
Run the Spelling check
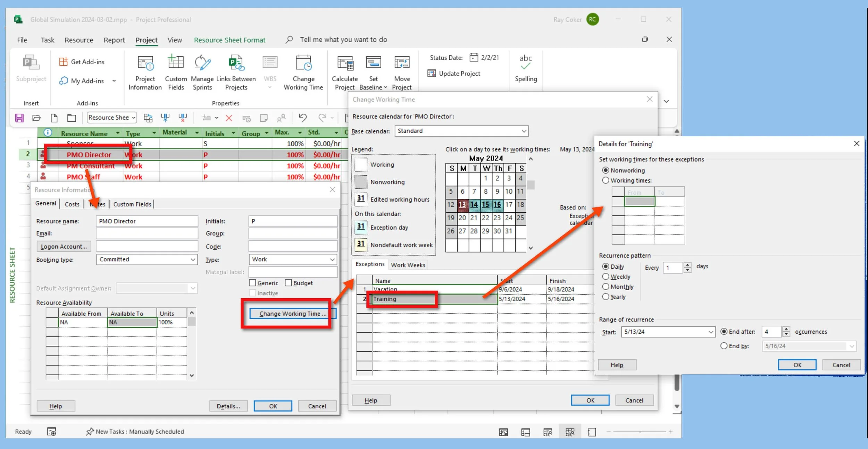tap(526, 69)
